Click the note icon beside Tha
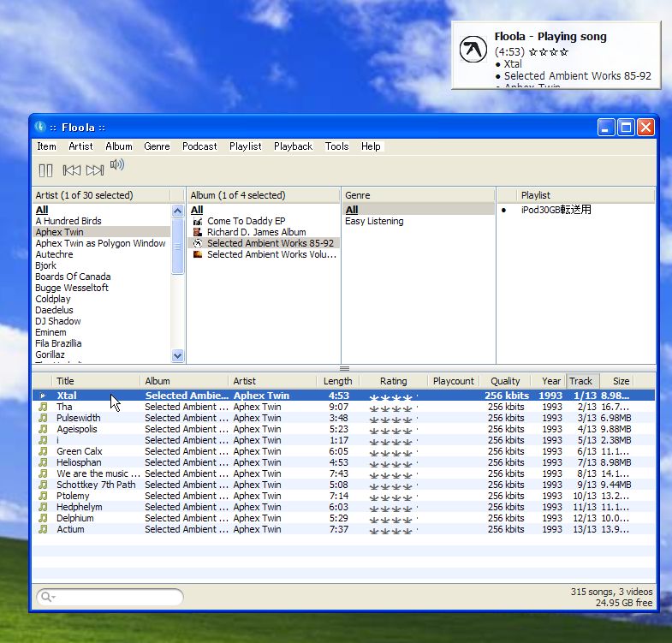 [x=43, y=407]
